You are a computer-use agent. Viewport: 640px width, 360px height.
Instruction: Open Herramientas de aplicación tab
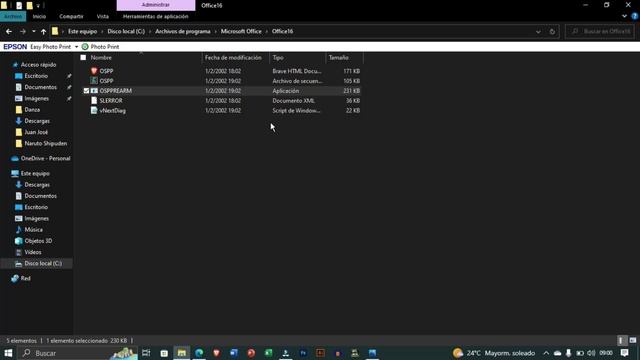(156, 16)
